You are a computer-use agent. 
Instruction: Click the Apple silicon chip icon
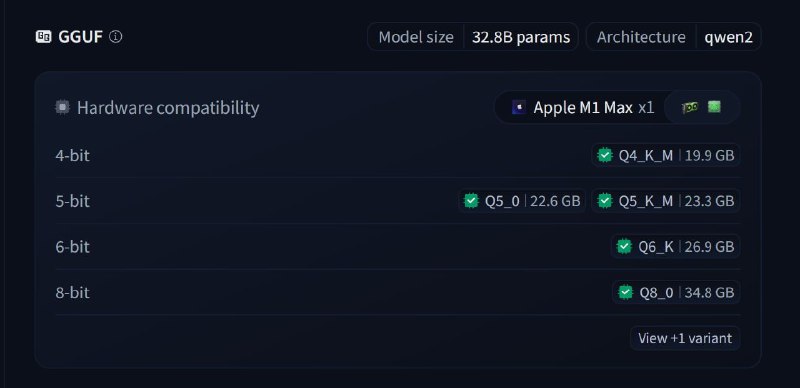click(x=519, y=107)
